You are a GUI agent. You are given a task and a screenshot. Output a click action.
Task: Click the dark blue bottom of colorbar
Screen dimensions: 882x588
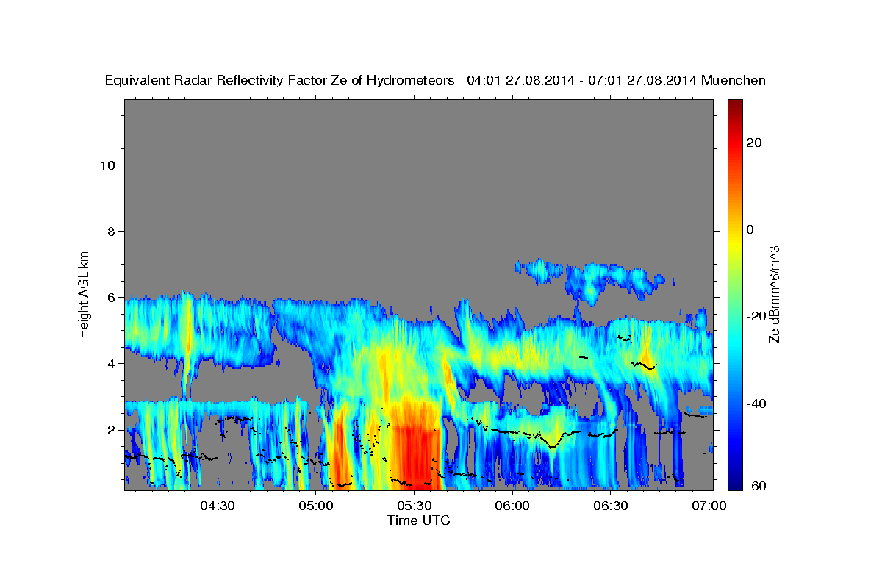coord(734,484)
